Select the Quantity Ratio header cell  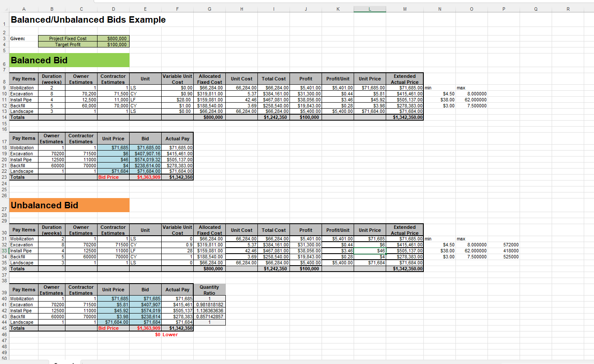209,289
